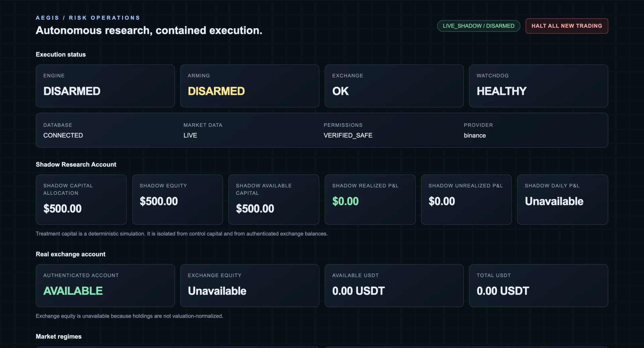Click the yellow DISARMED value under ARMING
The image size is (644, 348).
point(216,91)
